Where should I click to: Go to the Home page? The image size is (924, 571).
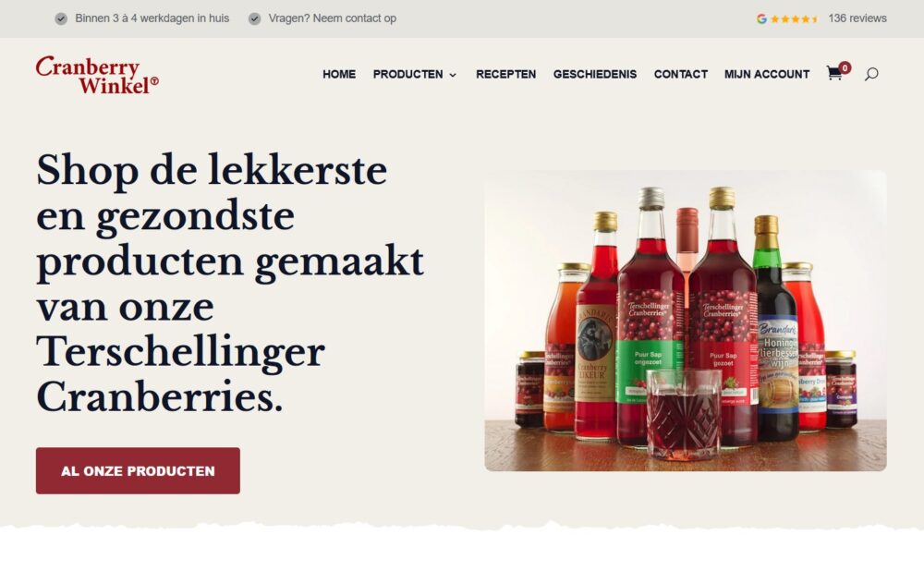click(x=339, y=74)
